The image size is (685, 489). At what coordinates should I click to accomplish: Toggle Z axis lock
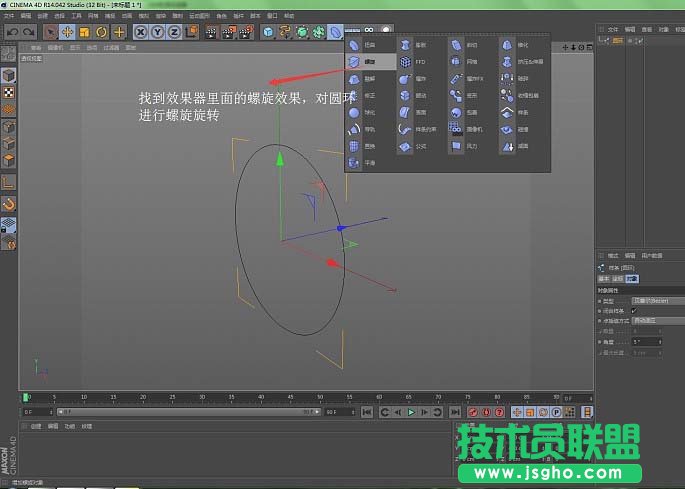[174, 32]
